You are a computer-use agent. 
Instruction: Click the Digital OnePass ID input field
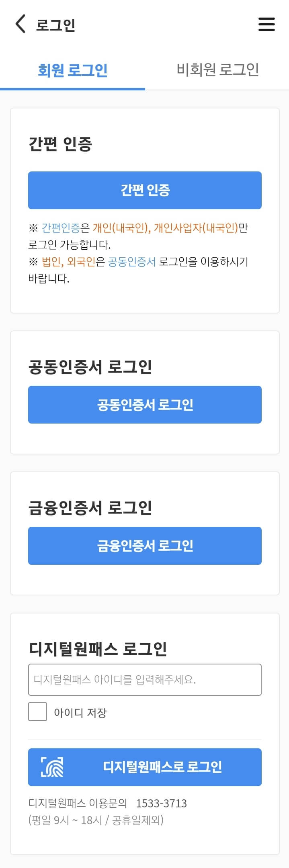point(144,679)
